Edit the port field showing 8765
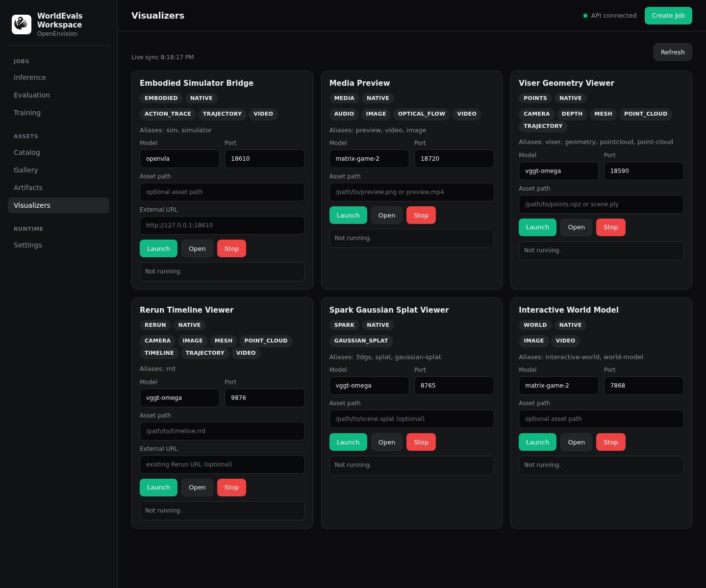The image size is (706, 588). click(454, 386)
